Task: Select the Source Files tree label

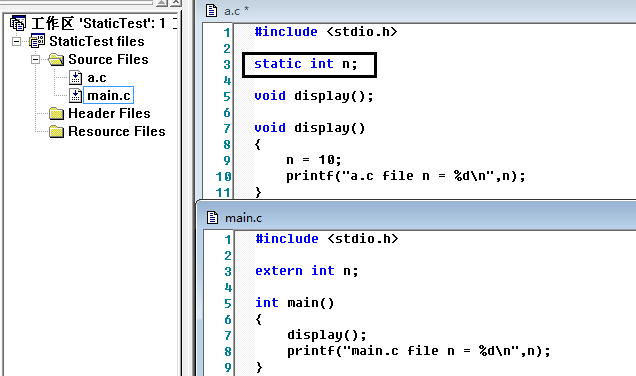Action: pyautogui.click(x=108, y=59)
